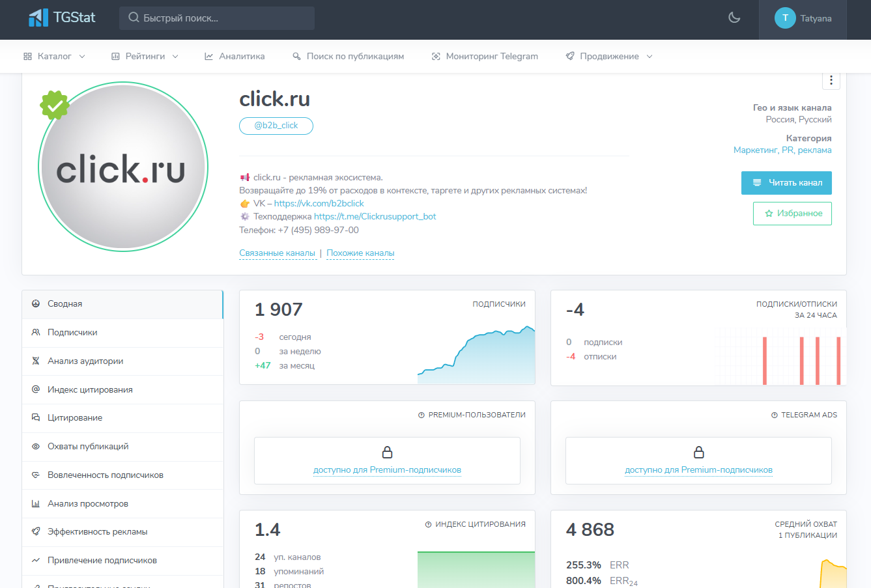Viewport: 871px width, 588px height.
Task: Add channel to favorites via Избранное
Action: point(792,214)
